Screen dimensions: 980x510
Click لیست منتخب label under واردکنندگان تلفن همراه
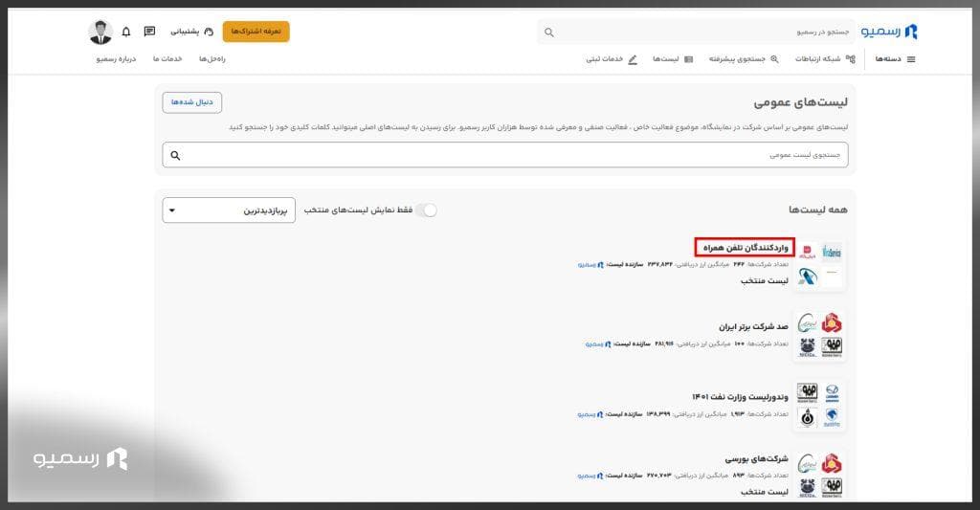(765, 280)
